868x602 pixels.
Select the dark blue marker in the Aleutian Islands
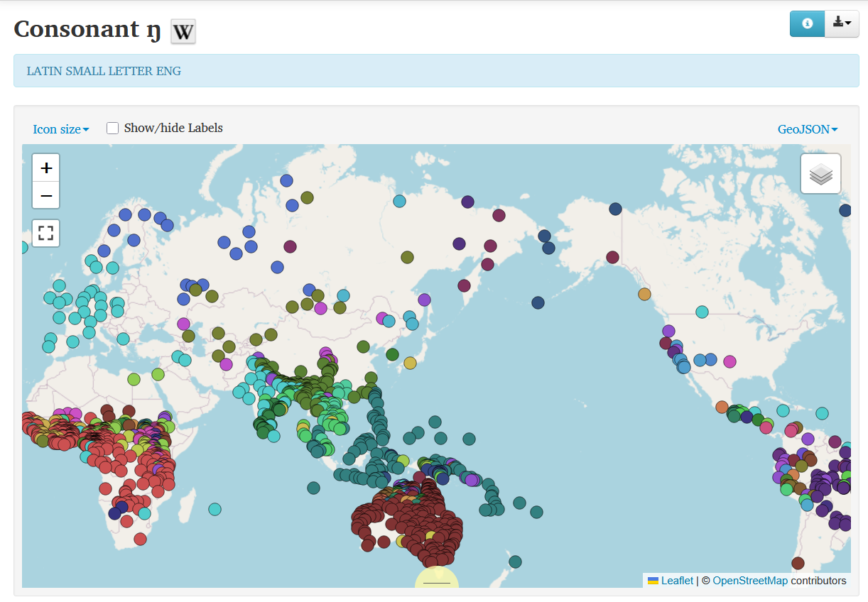point(538,302)
